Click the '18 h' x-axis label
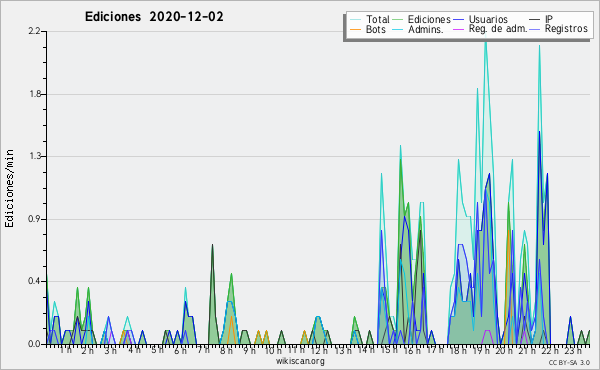The width and height of the screenshot is (600, 370). click(457, 351)
